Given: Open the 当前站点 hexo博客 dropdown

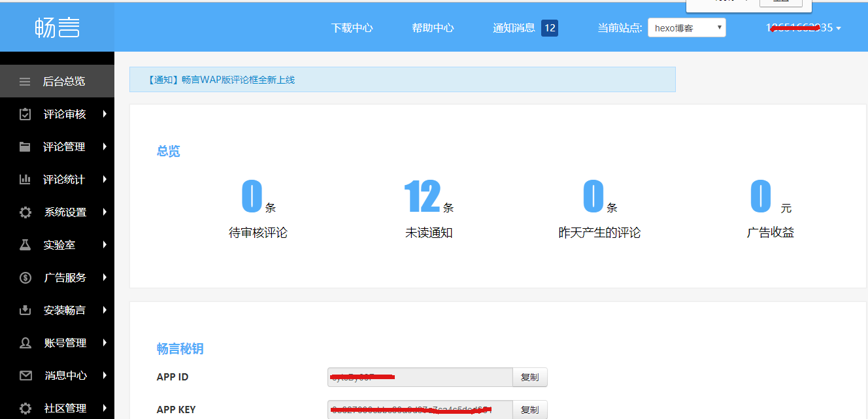Looking at the screenshot, I should [686, 27].
